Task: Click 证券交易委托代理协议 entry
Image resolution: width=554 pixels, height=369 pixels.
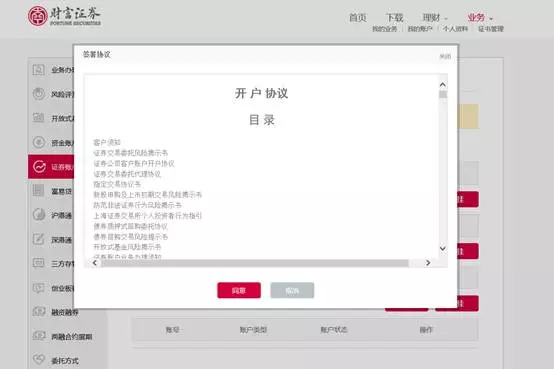Action: (127, 174)
